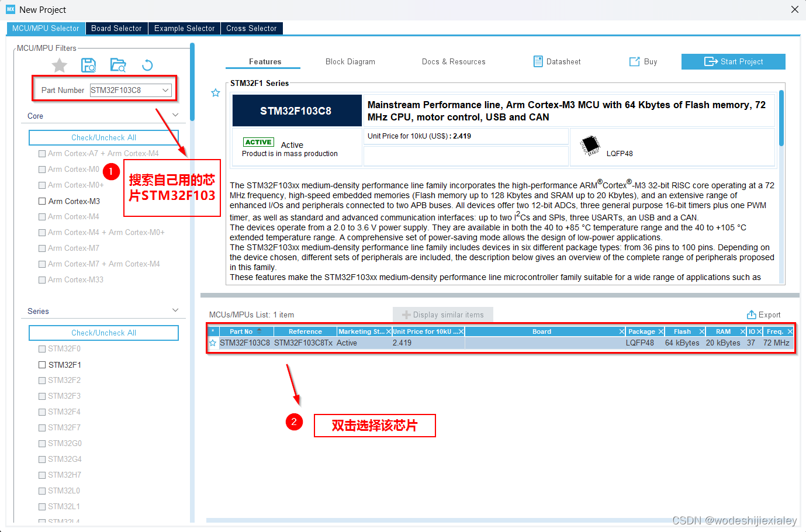Click Start Project button
Screen dimensions: 806x532
tap(734, 61)
